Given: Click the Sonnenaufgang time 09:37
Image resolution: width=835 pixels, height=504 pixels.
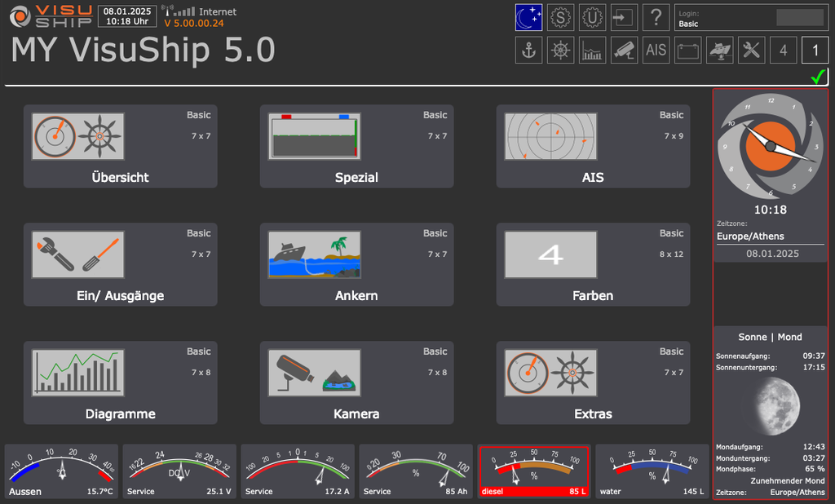Looking at the screenshot, I should pyautogui.click(x=814, y=356).
